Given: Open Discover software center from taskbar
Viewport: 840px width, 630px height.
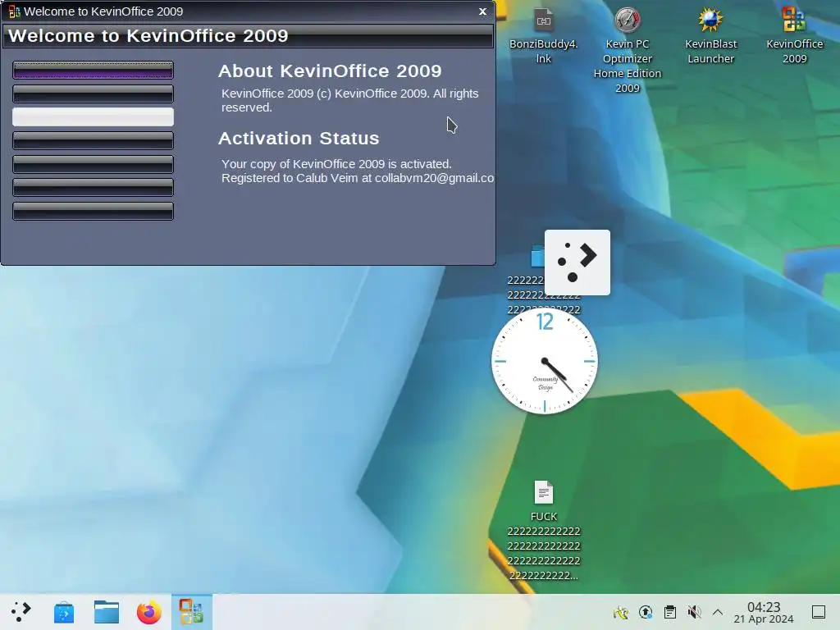Looking at the screenshot, I should coord(64,612).
